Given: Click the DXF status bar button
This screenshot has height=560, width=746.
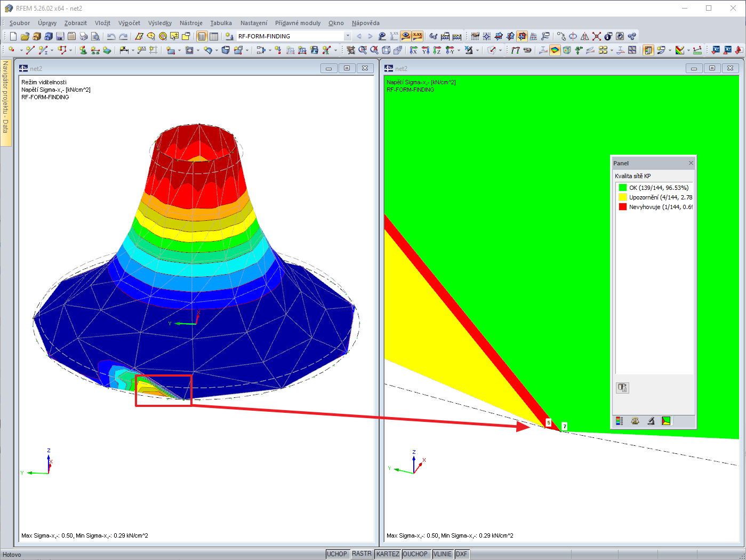Looking at the screenshot, I should point(462,554).
